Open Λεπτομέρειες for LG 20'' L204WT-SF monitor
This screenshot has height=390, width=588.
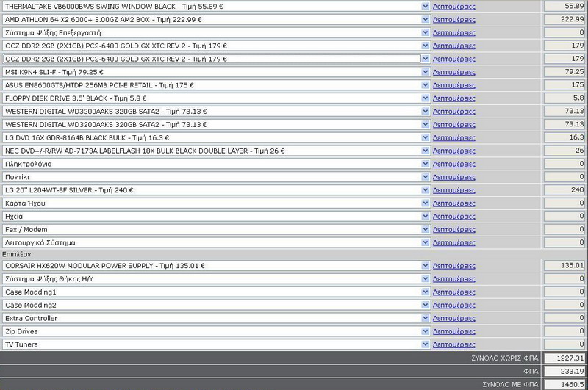click(453, 190)
